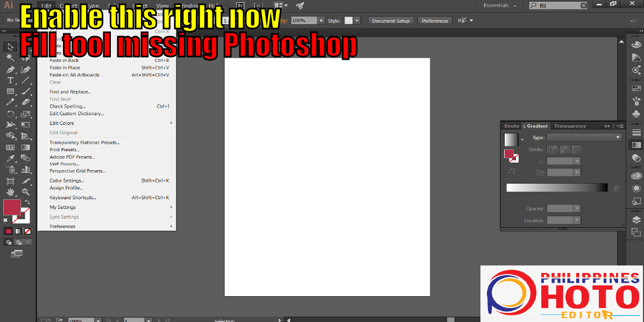Open the gradient Type dropdown
This screenshot has height=322, width=644.
click(584, 138)
